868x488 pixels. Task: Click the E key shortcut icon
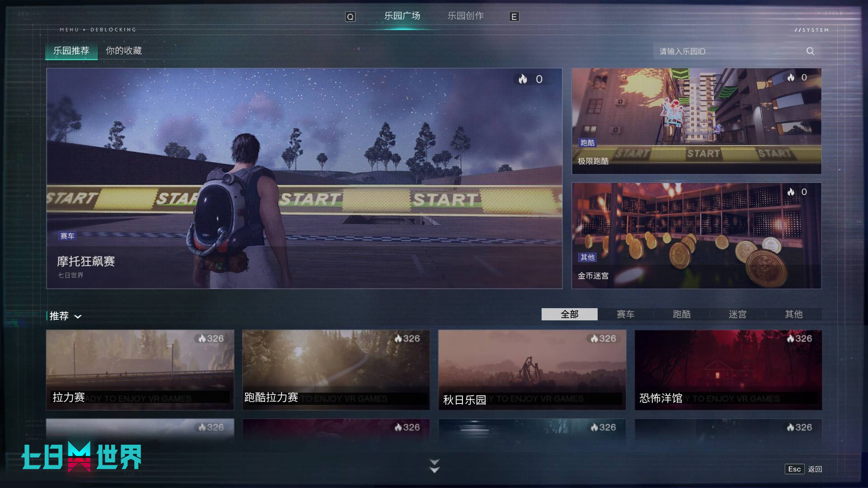[514, 17]
